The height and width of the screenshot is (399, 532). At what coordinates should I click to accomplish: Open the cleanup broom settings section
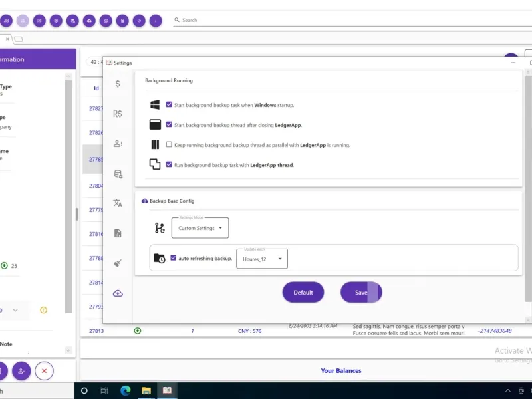click(118, 263)
